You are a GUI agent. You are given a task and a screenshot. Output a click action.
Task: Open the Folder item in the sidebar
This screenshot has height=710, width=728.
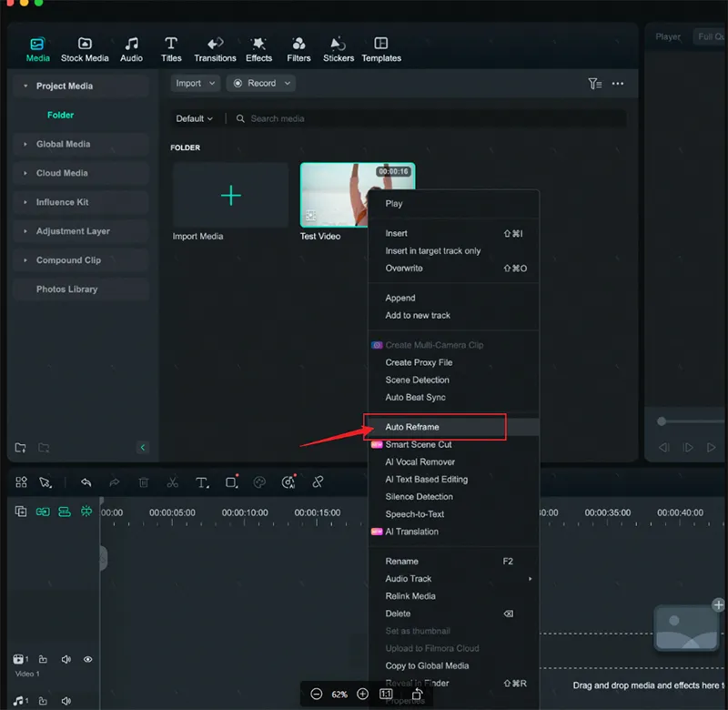point(60,115)
